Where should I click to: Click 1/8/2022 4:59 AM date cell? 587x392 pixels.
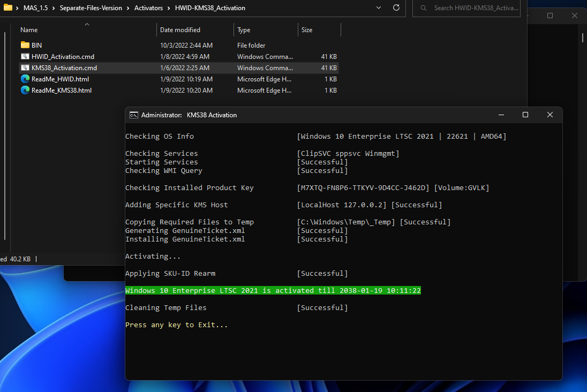(185, 57)
